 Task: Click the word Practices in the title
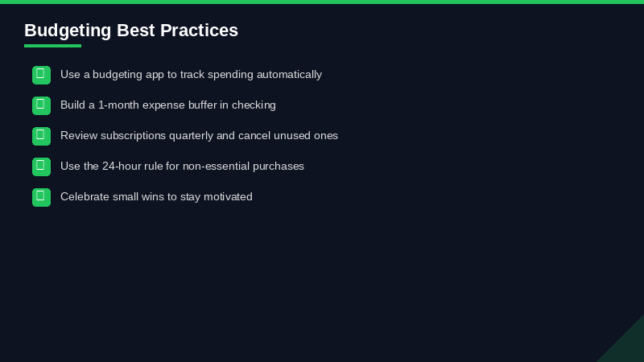(199, 31)
